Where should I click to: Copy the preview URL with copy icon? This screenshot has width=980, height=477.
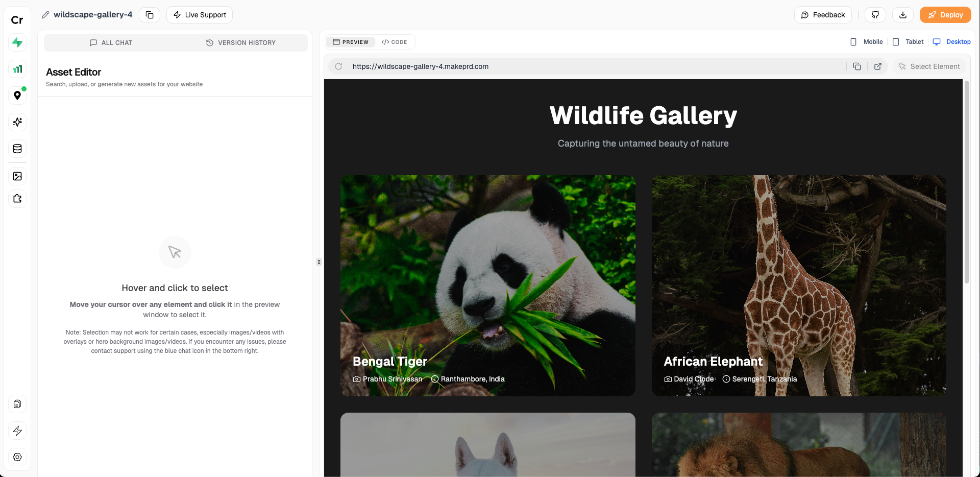coord(857,66)
